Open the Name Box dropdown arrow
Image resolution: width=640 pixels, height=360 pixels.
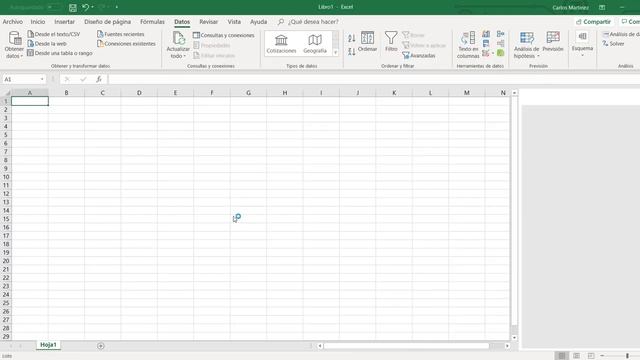tap(42, 79)
